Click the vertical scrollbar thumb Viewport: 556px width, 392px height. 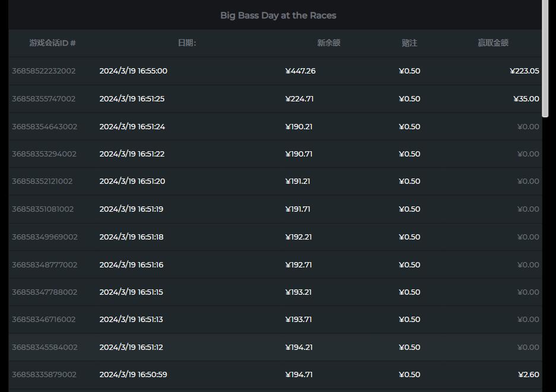(x=545, y=59)
